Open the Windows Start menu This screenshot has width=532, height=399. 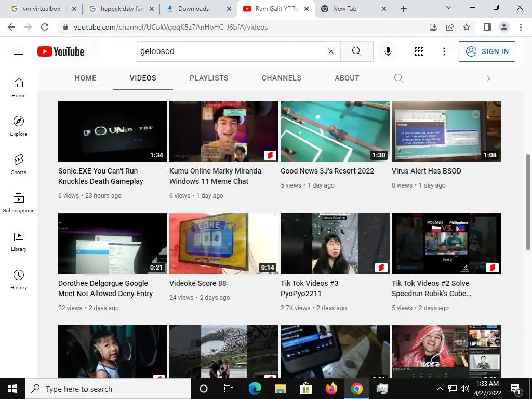pyautogui.click(x=12, y=389)
